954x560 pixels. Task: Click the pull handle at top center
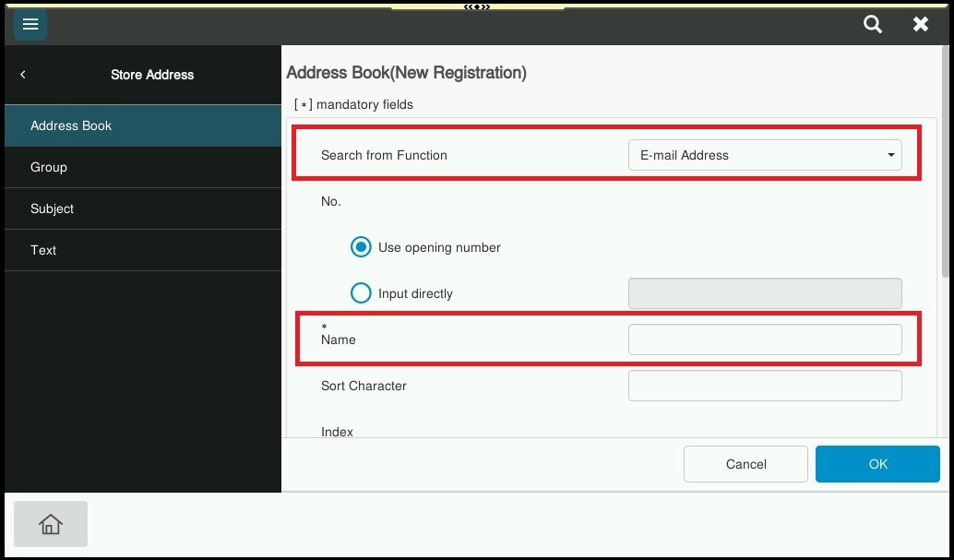click(476, 6)
